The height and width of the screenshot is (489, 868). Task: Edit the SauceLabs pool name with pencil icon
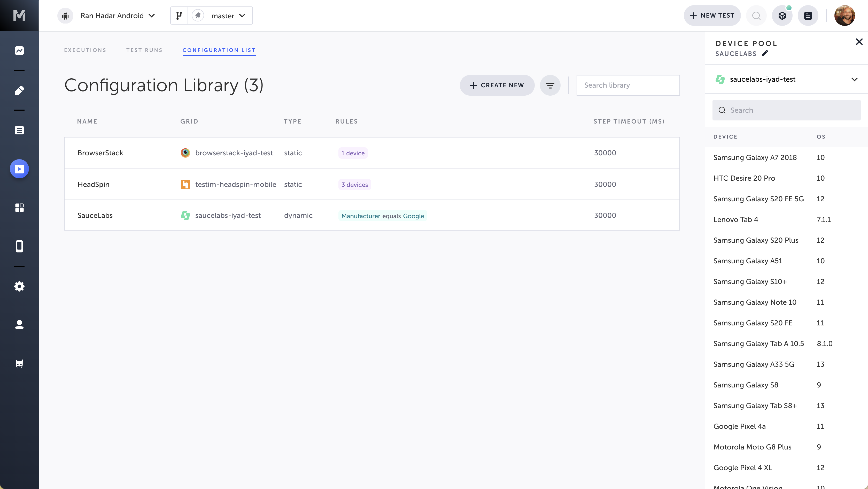(765, 53)
